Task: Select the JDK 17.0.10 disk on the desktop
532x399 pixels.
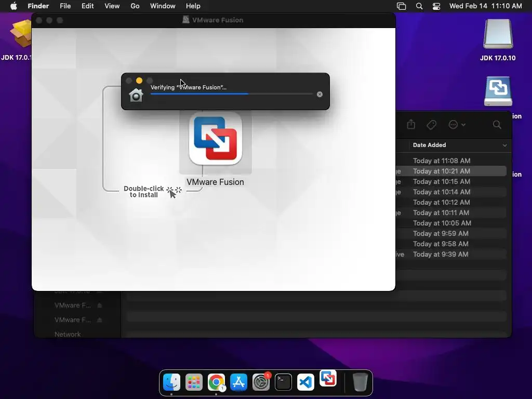Action: tap(498, 34)
